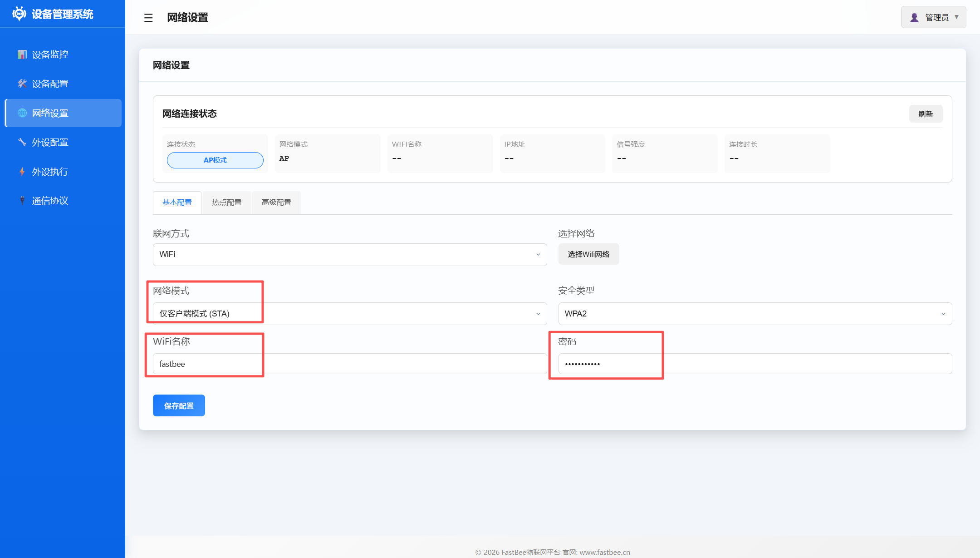Select the 网络设置 globe icon

click(22, 113)
